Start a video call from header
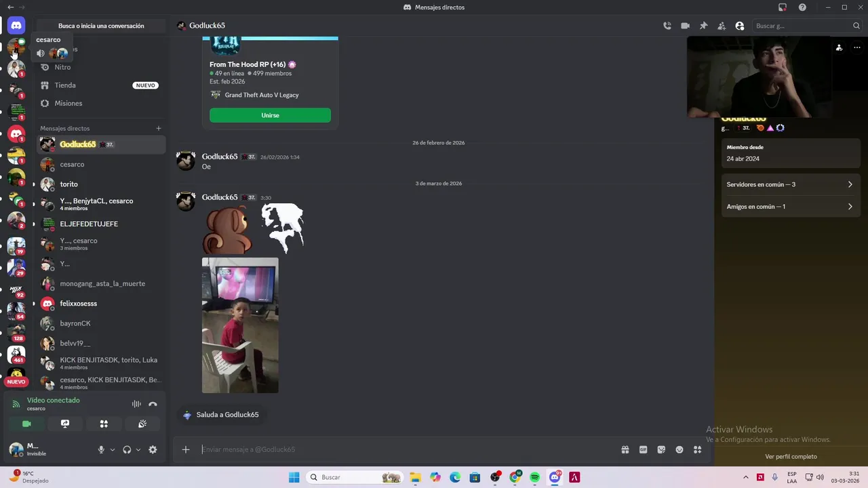 point(685,26)
